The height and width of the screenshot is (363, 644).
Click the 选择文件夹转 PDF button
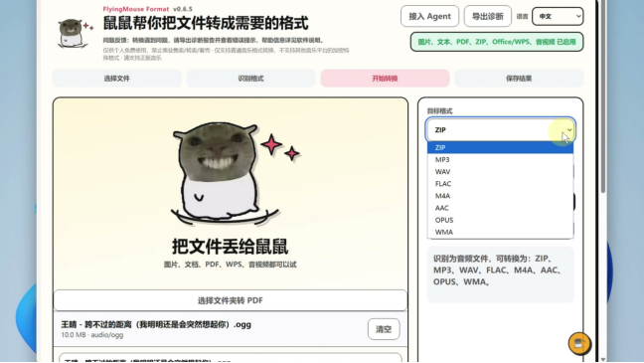click(230, 300)
